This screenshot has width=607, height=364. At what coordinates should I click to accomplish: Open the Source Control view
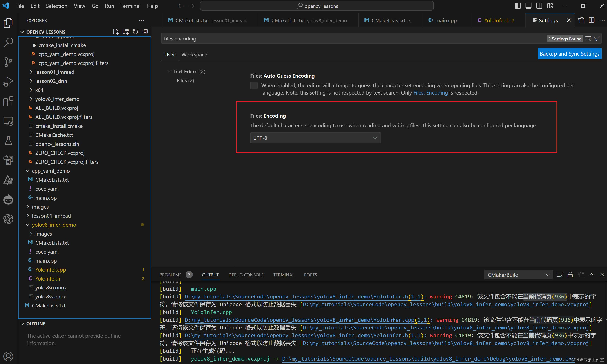(8, 62)
